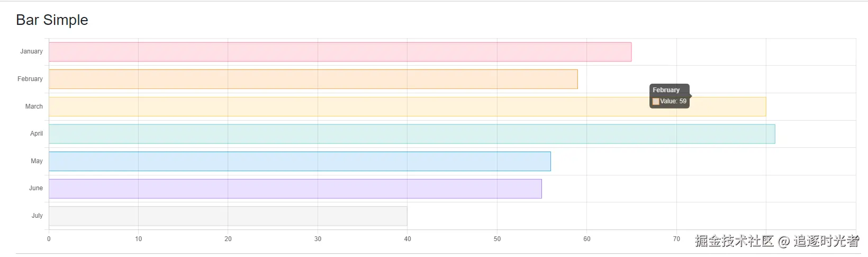
Task: Click the February axis label
Action: (30, 79)
